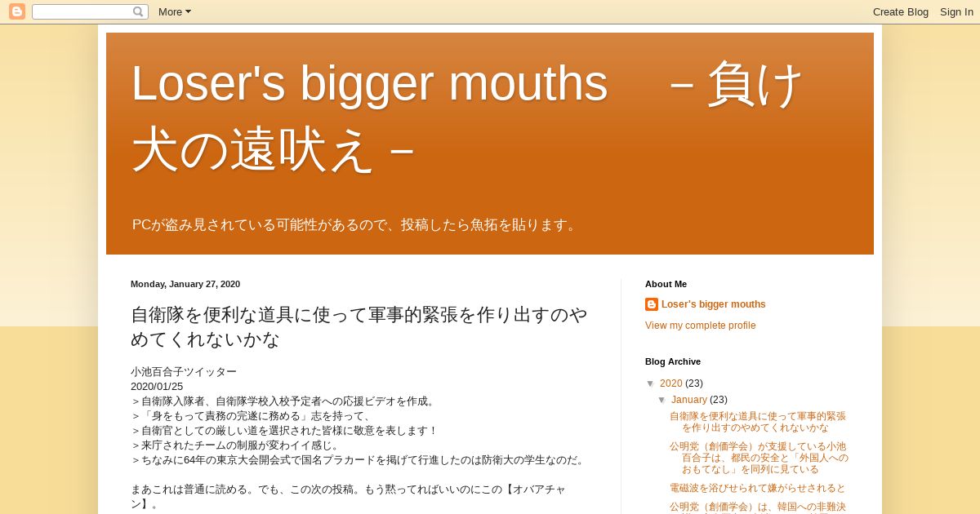Click the date header Monday, January 27, 2020

(185, 284)
